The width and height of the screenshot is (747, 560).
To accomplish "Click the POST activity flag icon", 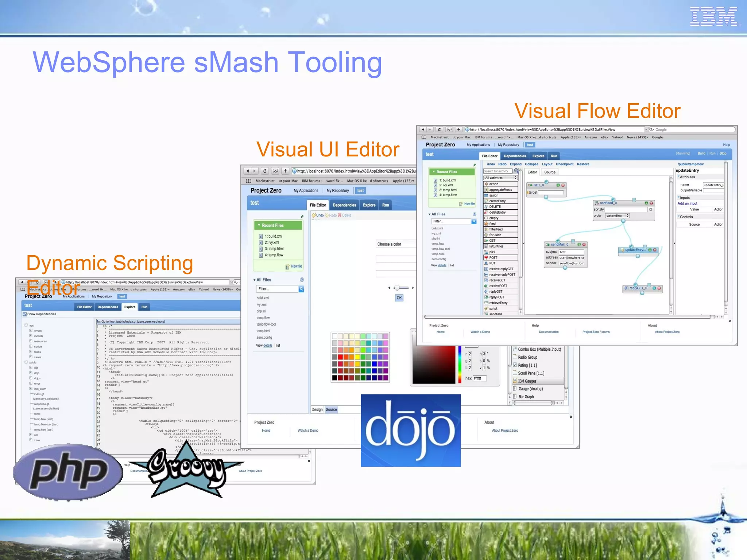I will pyautogui.click(x=486, y=257).
